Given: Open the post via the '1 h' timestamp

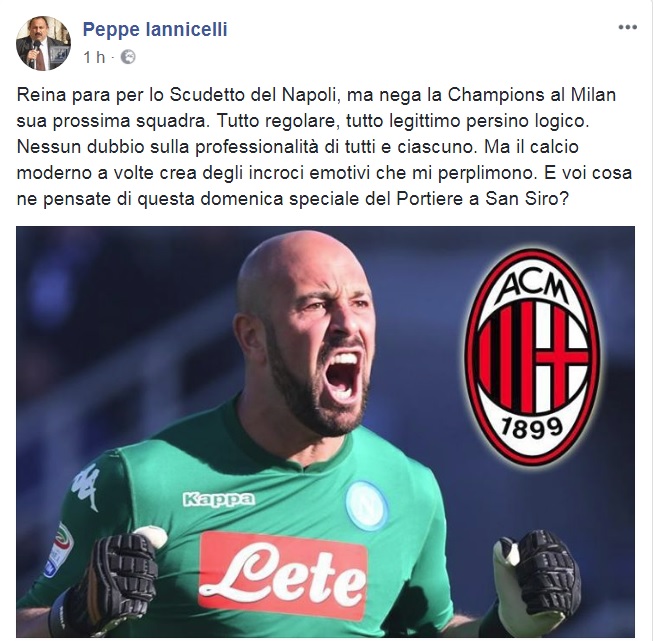Looking at the screenshot, I should click(94, 57).
